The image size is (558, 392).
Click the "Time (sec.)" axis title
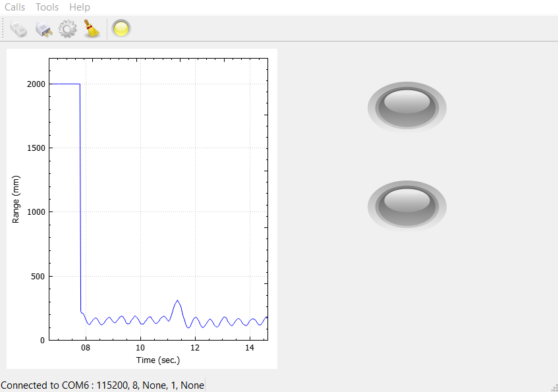click(x=157, y=360)
